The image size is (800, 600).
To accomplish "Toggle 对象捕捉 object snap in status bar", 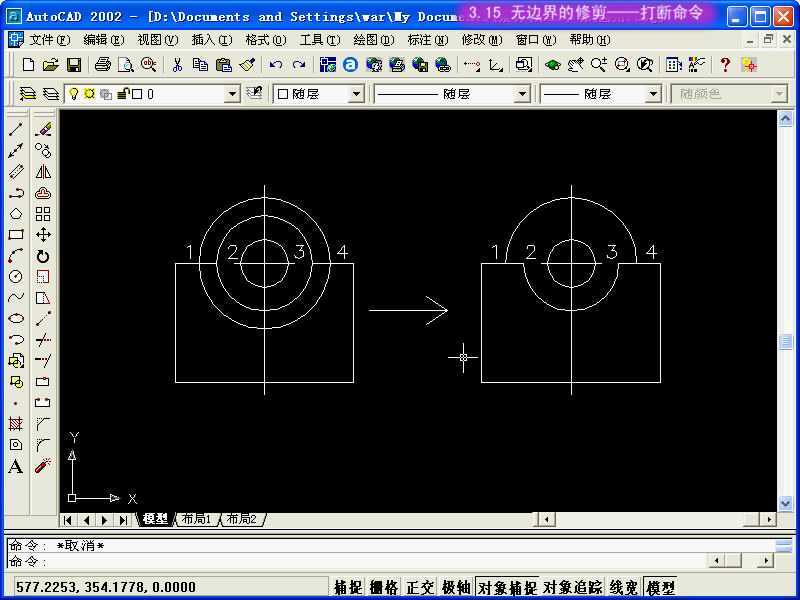I will 507,587.
